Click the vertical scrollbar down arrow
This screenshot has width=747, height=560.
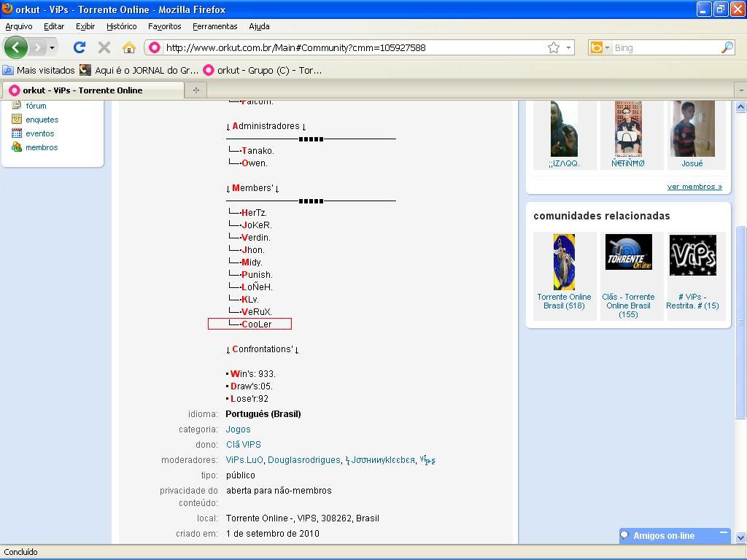740,537
